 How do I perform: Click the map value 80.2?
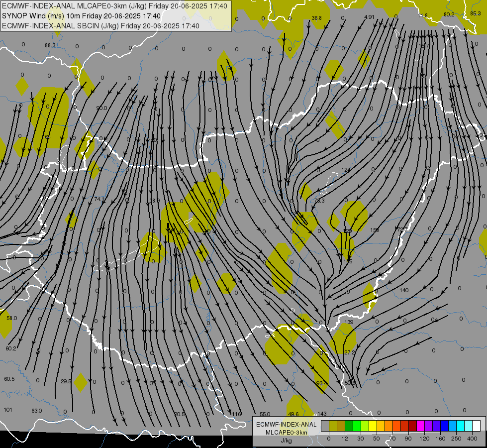[449, 14]
